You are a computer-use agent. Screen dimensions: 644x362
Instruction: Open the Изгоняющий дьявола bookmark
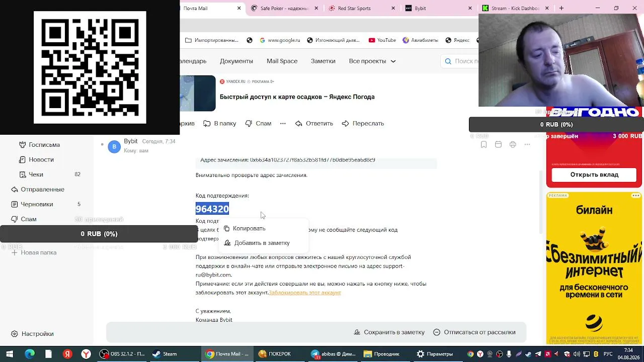coord(333,40)
